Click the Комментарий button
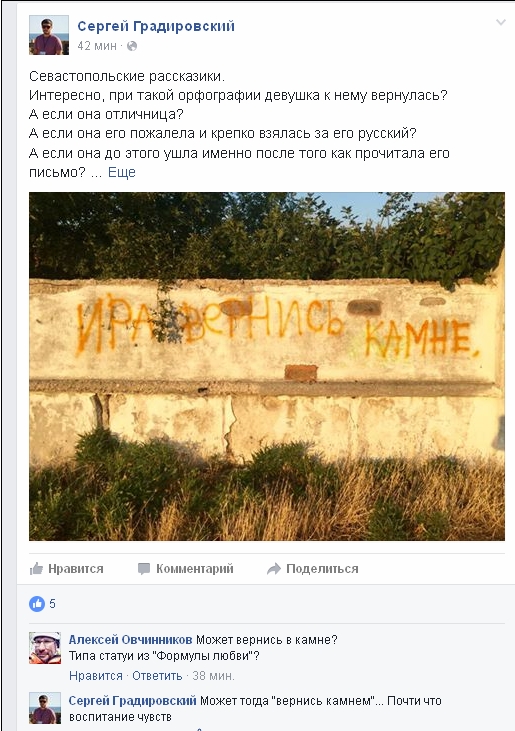The width and height of the screenshot is (515, 731). 185,569
